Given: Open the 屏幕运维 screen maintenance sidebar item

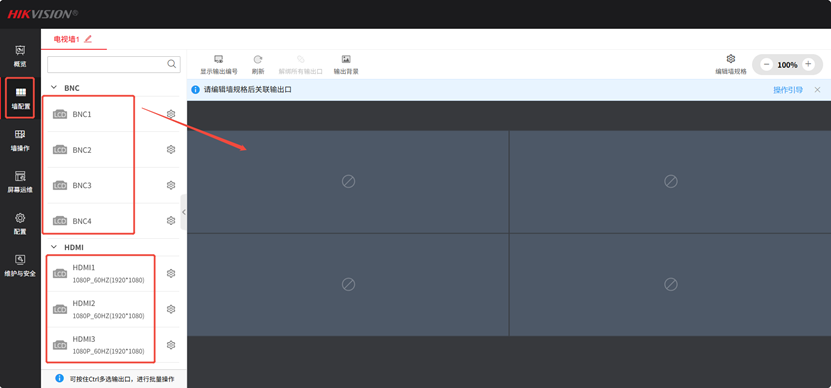Looking at the screenshot, I should click(x=20, y=182).
